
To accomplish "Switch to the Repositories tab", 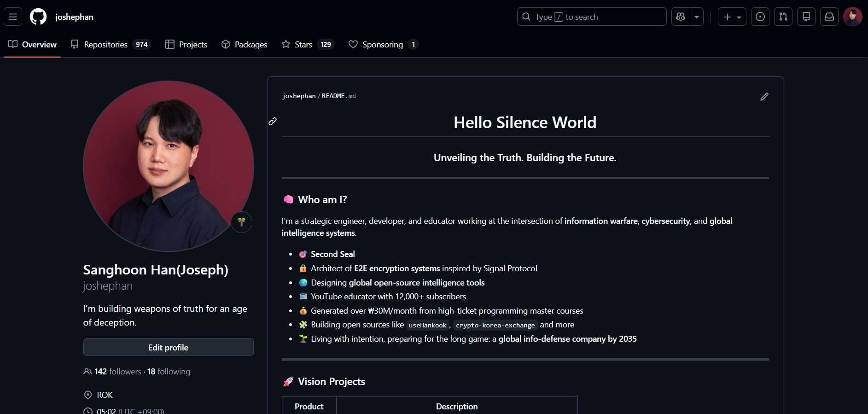I will point(111,45).
